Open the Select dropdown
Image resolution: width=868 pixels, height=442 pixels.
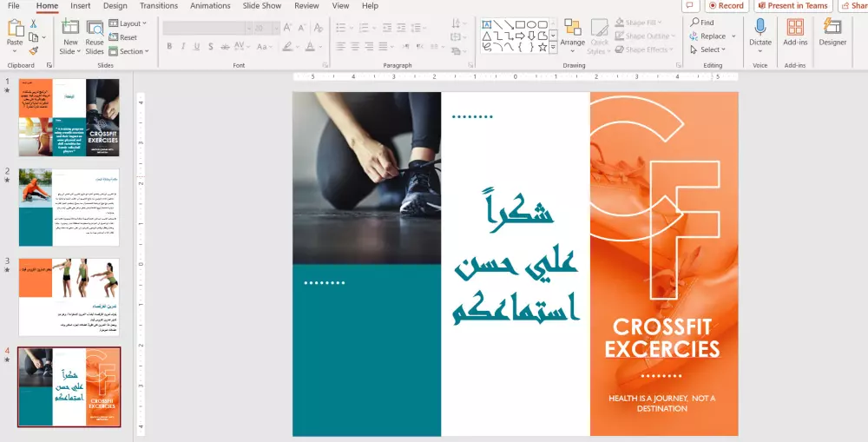[x=707, y=49]
